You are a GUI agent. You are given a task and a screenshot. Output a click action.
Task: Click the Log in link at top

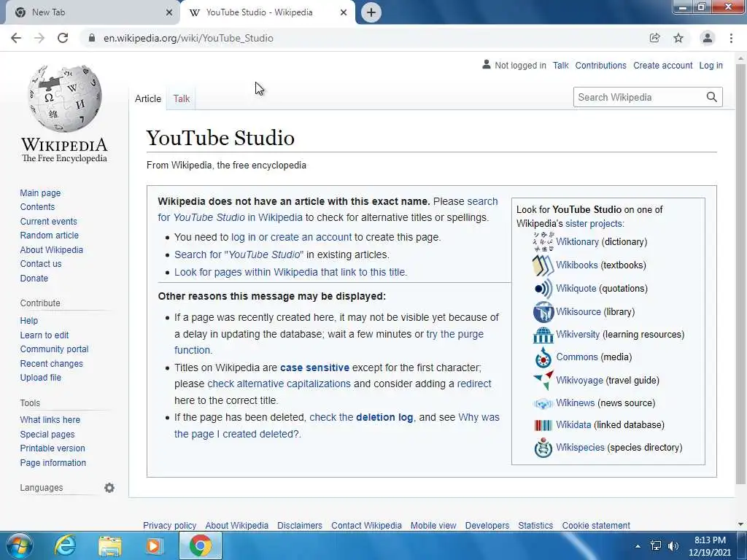click(711, 65)
